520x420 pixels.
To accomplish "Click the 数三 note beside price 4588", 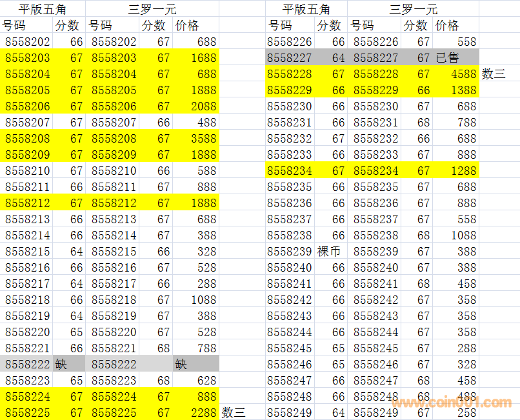I will point(494,74).
